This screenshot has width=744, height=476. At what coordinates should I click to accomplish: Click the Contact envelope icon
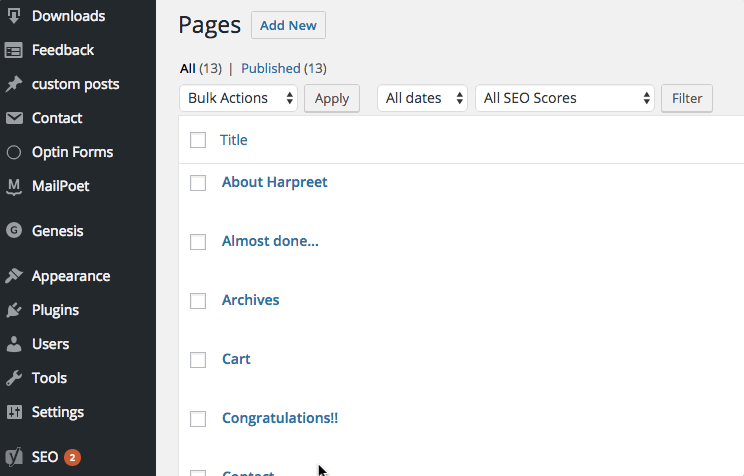14,118
